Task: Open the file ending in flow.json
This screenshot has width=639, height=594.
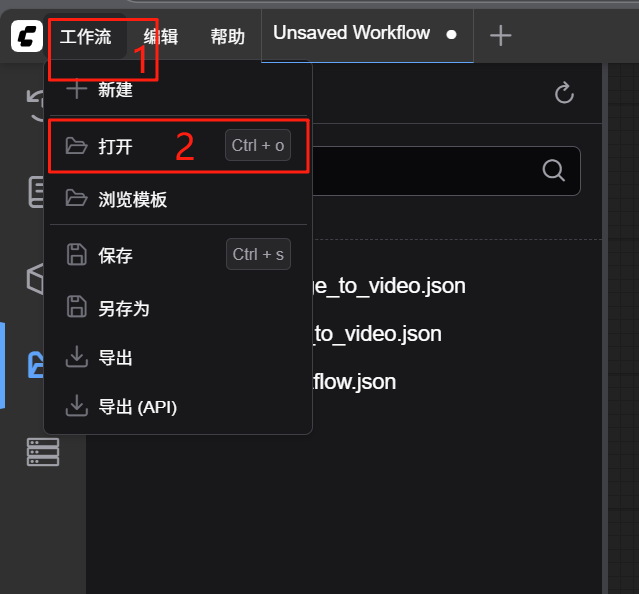Action: pyautogui.click(x=354, y=382)
